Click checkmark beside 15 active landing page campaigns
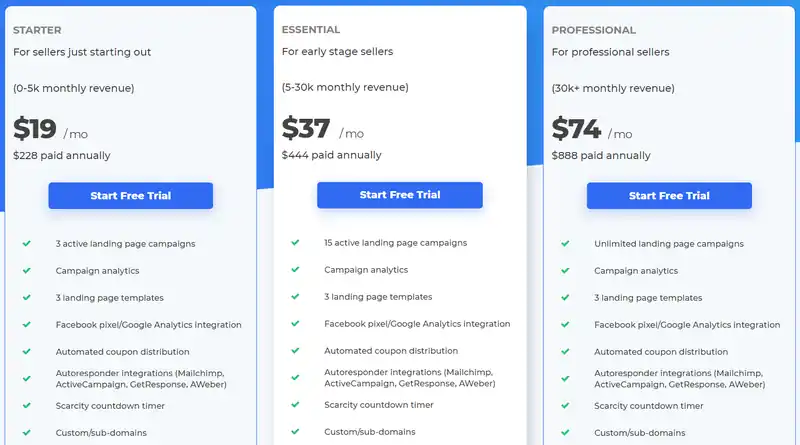This screenshot has width=800, height=445. (x=295, y=242)
